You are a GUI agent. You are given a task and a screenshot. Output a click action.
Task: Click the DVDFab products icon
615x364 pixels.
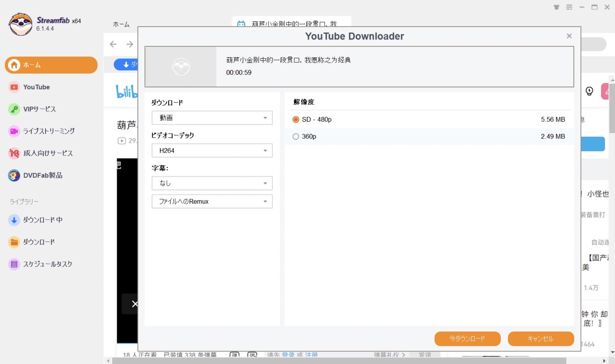[x=14, y=175]
